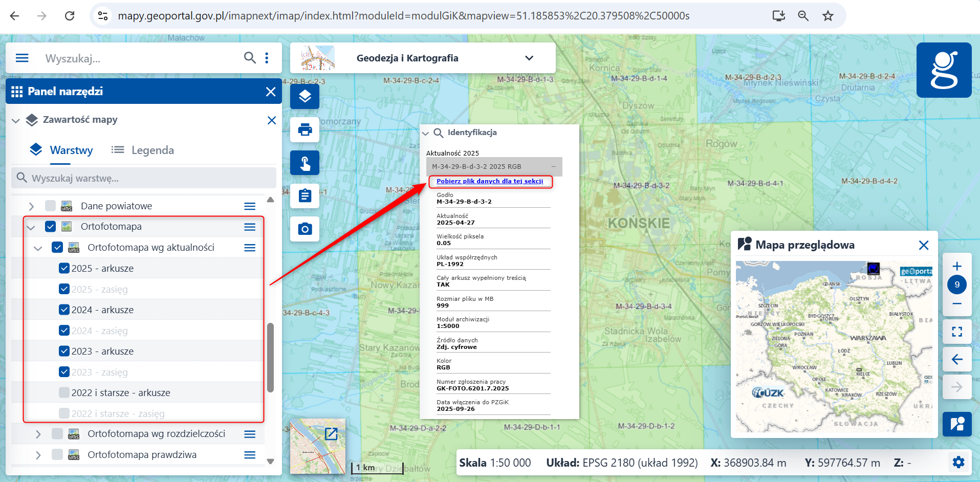
Task: Open the clipboard notes tool
Action: (x=304, y=196)
